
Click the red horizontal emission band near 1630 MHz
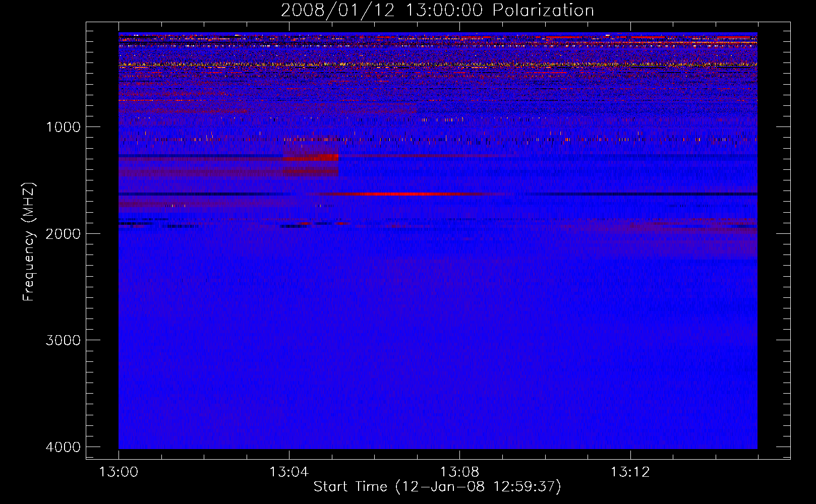point(403,194)
